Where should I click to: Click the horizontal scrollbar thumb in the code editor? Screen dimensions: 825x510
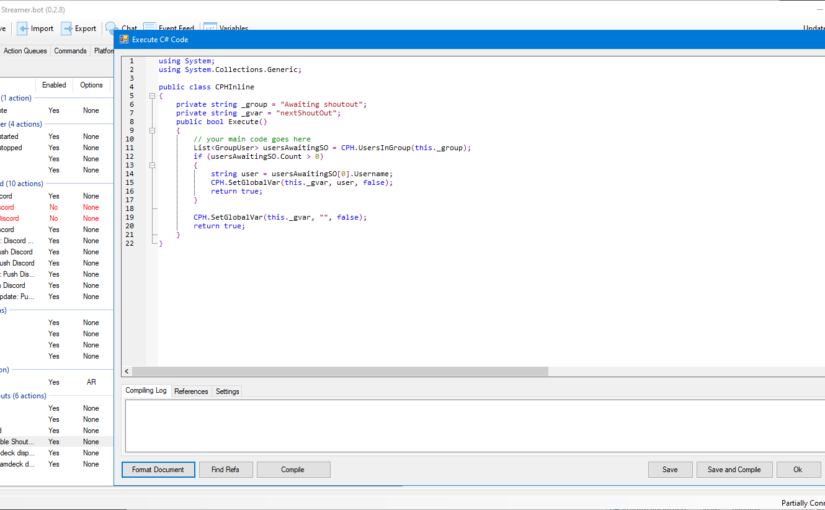coord(340,371)
